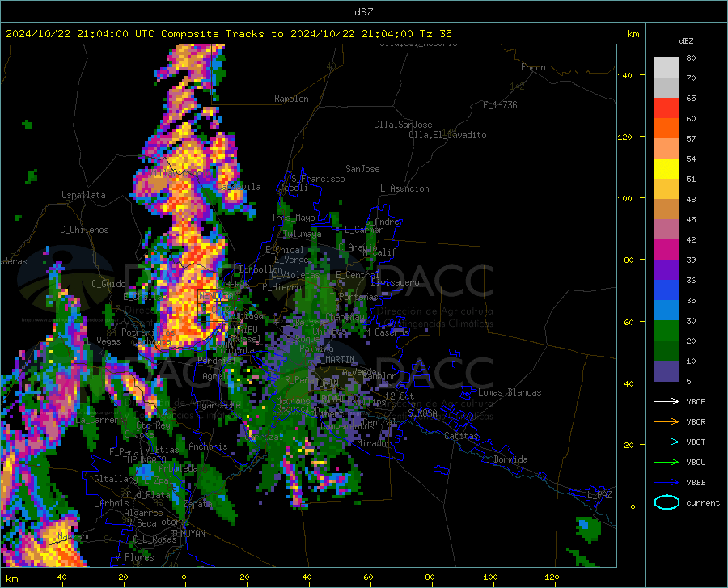
Task: Click the L_PAZ label on the map
Action: point(599,495)
